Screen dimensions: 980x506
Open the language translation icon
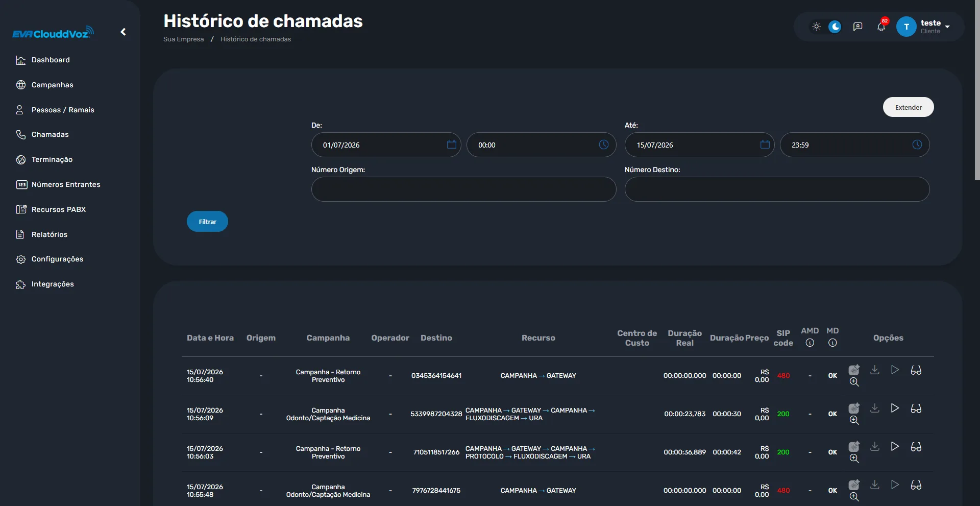tap(858, 27)
